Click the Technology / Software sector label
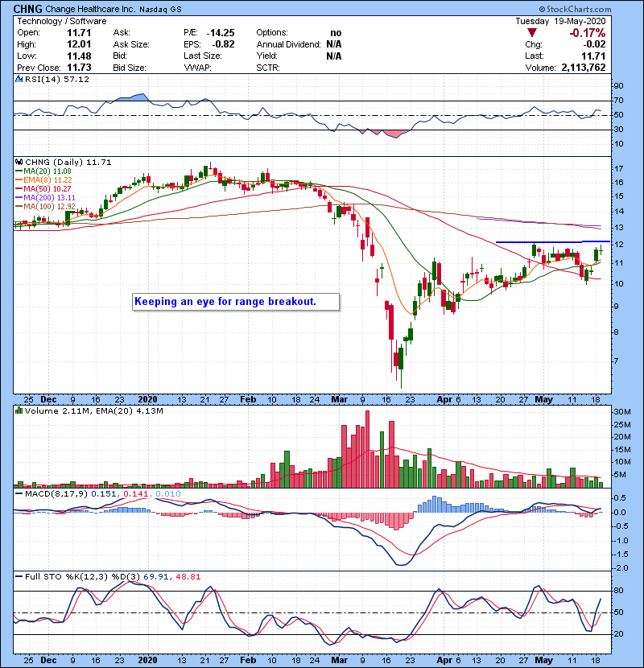Image resolution: width=644 pixels, height=668 pixels. (x=62, y=21)
